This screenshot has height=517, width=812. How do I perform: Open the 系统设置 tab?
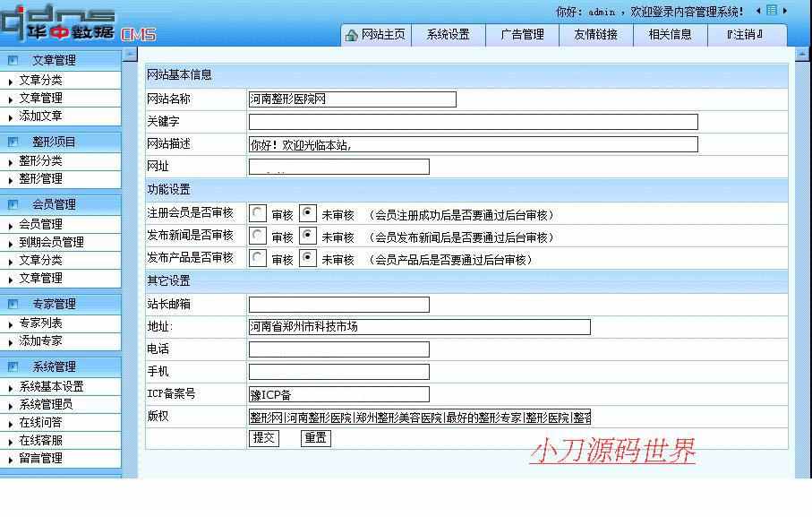[x=449, y=35]
